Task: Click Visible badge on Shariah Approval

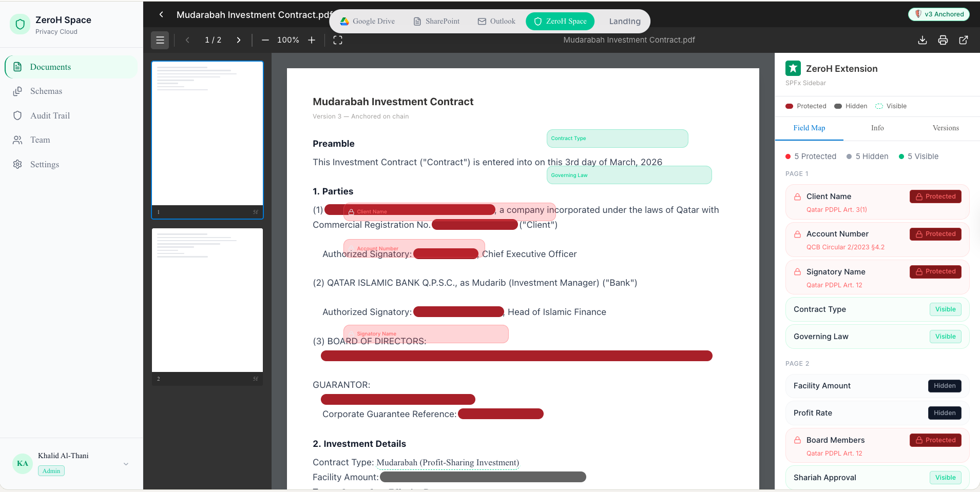Action: 945,478
